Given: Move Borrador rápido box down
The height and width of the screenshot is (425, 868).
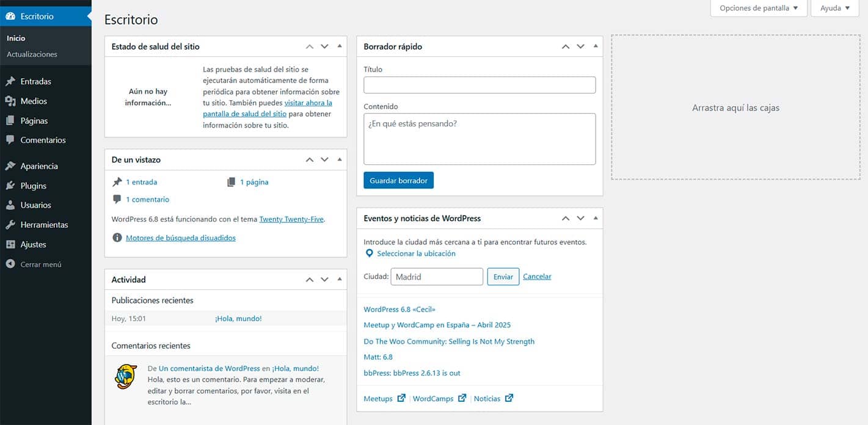Looking at the screenshot, I should click(581, 46).
